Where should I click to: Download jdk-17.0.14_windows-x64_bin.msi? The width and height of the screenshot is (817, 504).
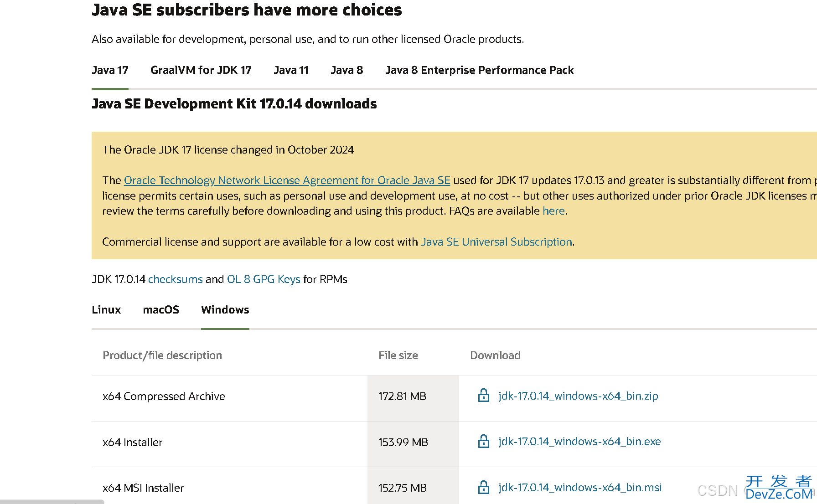click(x=580, y=488)
